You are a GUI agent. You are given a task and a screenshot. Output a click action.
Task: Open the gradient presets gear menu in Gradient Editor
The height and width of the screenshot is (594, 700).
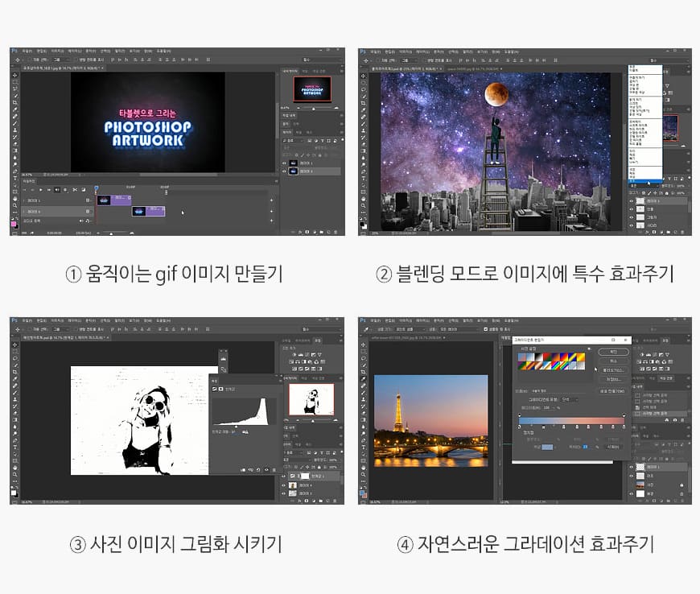point(589,349)
